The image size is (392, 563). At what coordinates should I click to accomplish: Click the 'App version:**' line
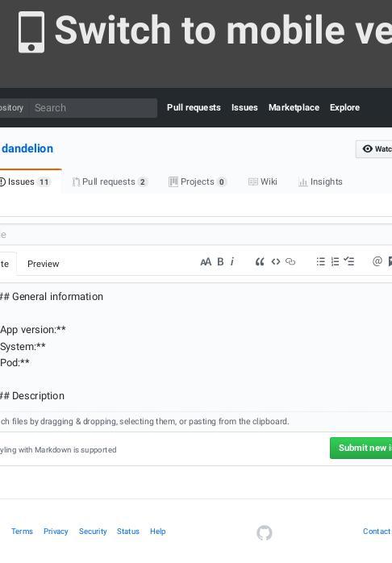click(x=32, y=330)
